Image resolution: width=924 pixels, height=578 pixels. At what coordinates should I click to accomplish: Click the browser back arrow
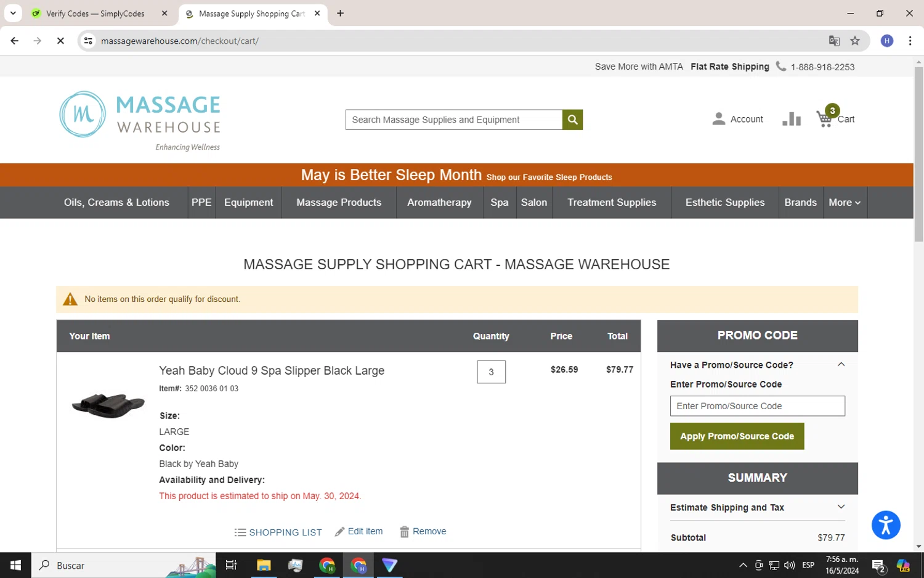(15, 41)
